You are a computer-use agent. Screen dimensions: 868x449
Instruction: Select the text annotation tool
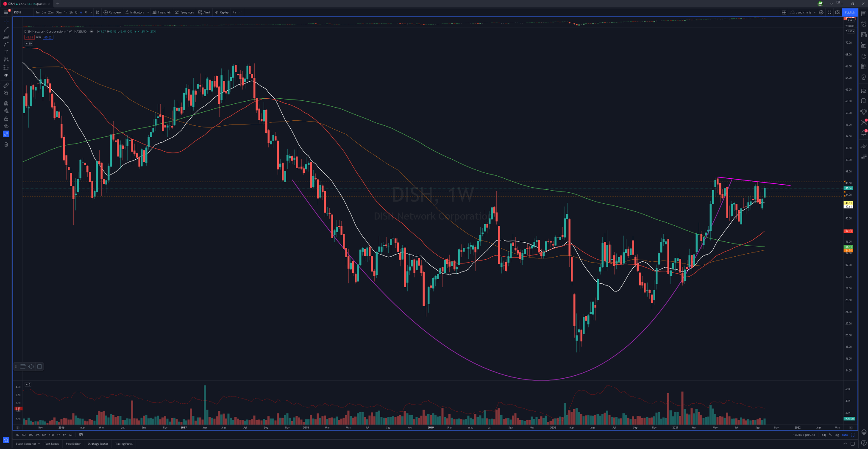click(x=6, y=52)
